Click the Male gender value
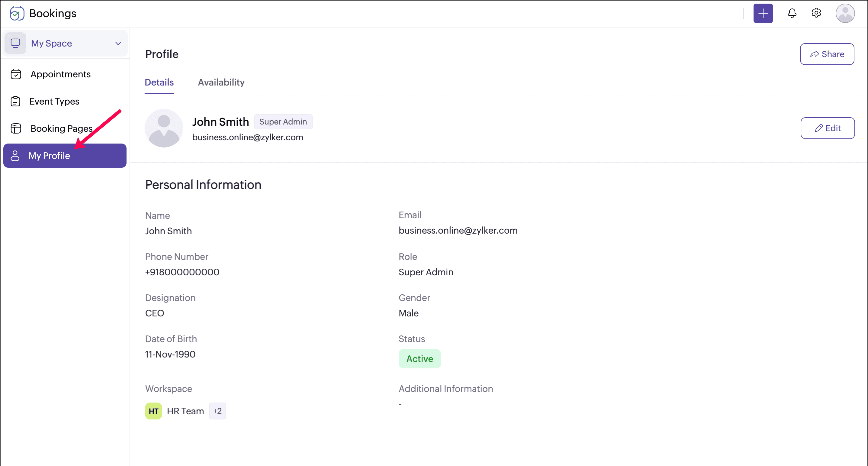This screenshot has width=868, height=466. [x=408, y=313]
